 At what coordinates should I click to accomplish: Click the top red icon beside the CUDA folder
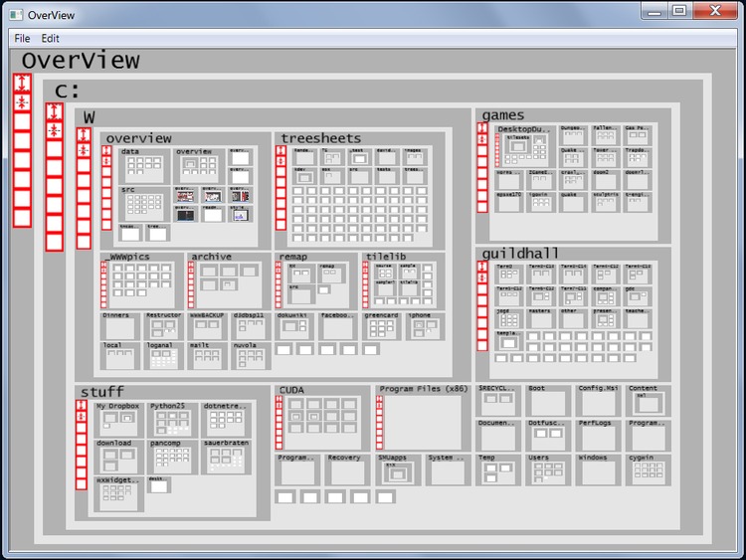[280, 400]
